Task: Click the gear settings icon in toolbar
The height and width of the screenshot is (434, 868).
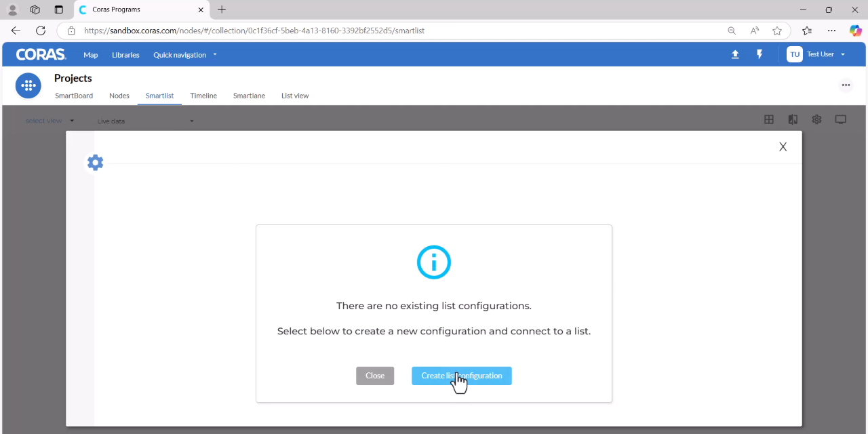Action: [x=816, y=119]
